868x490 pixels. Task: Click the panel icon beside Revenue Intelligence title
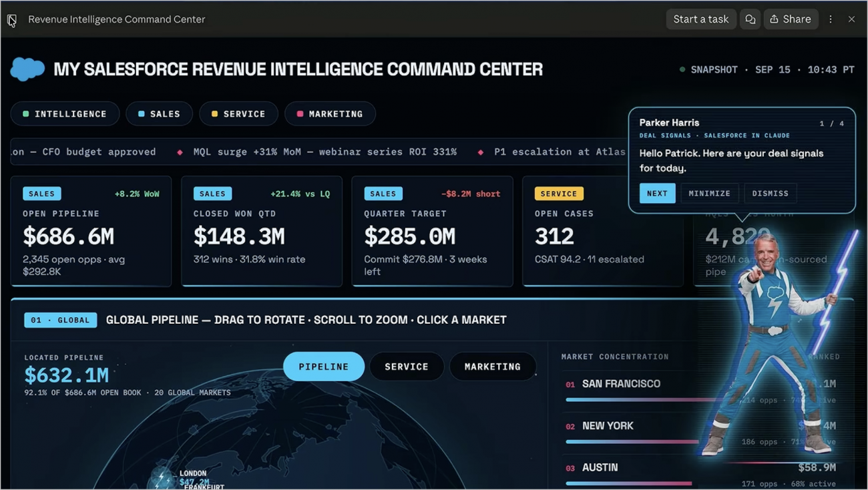(x=12, y=20)
